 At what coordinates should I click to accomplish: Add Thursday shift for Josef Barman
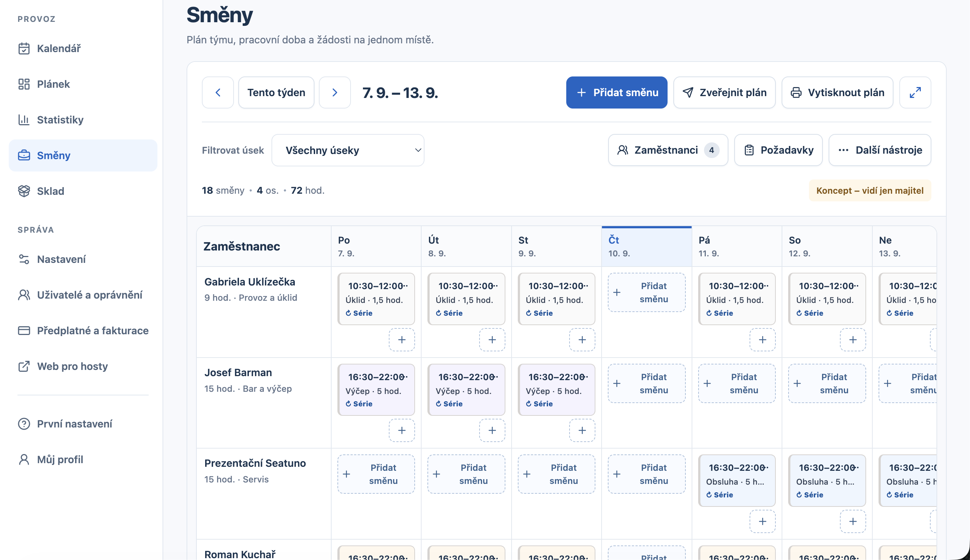[647, 383]
